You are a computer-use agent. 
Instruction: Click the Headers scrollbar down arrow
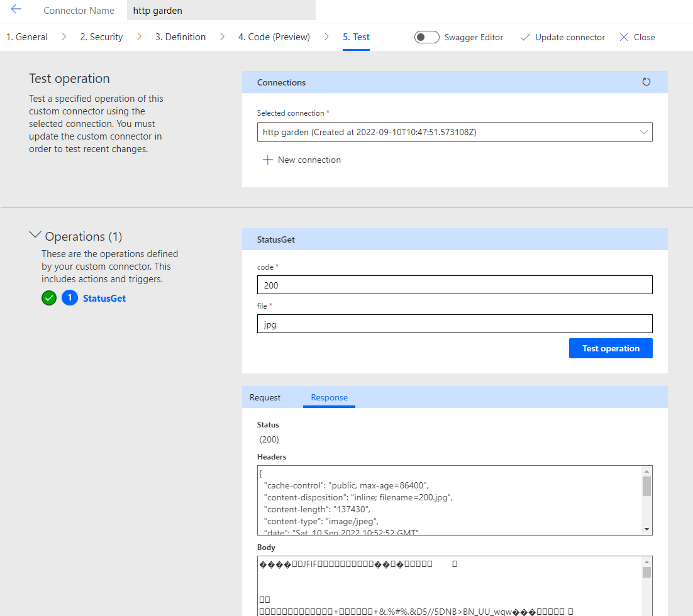pyautogui.click(x=646, y=529)
